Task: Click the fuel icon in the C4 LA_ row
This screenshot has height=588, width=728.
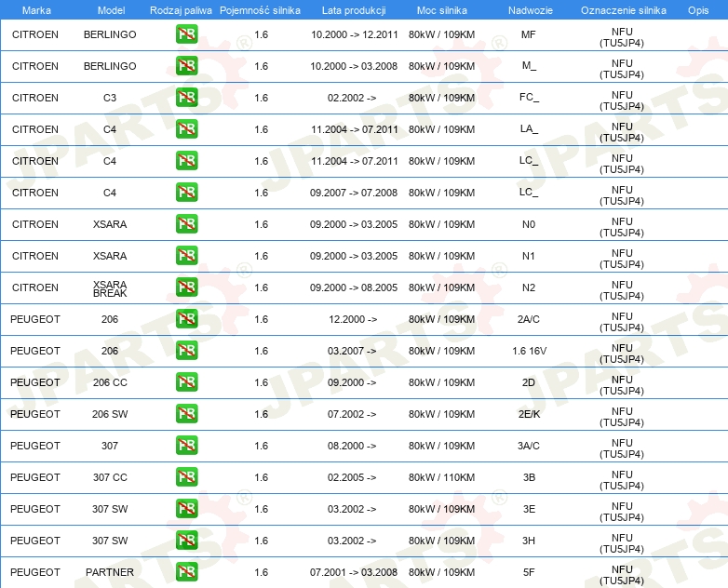Action: [186, 129]
